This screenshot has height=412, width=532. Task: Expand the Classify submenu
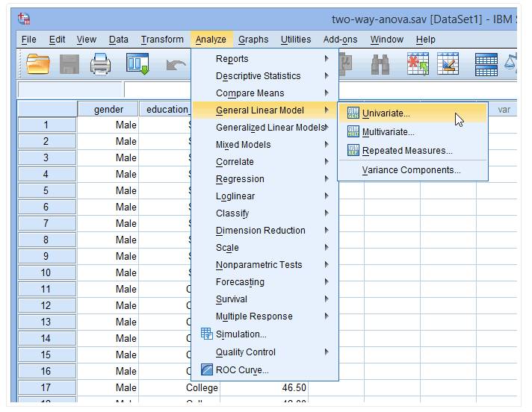point(265,213)
